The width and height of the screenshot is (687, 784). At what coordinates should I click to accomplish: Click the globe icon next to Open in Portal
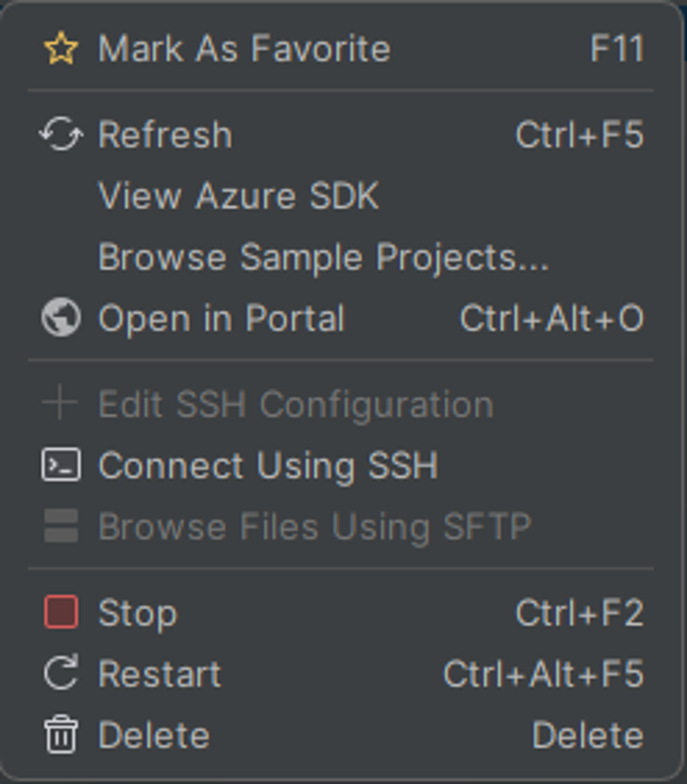click(60, 319)
